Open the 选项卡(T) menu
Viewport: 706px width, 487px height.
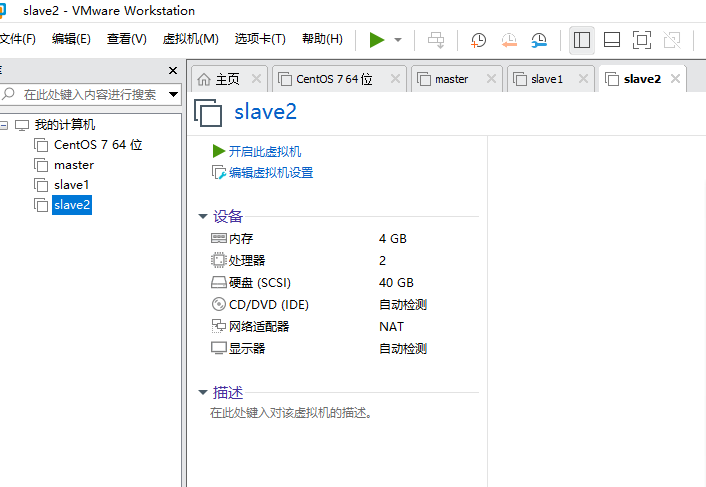[x=260, y=39]
